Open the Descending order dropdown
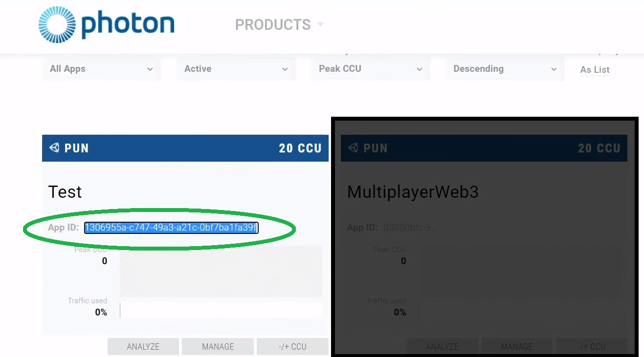The height and width of the screenshot is (357, 644). pos(505,69)
